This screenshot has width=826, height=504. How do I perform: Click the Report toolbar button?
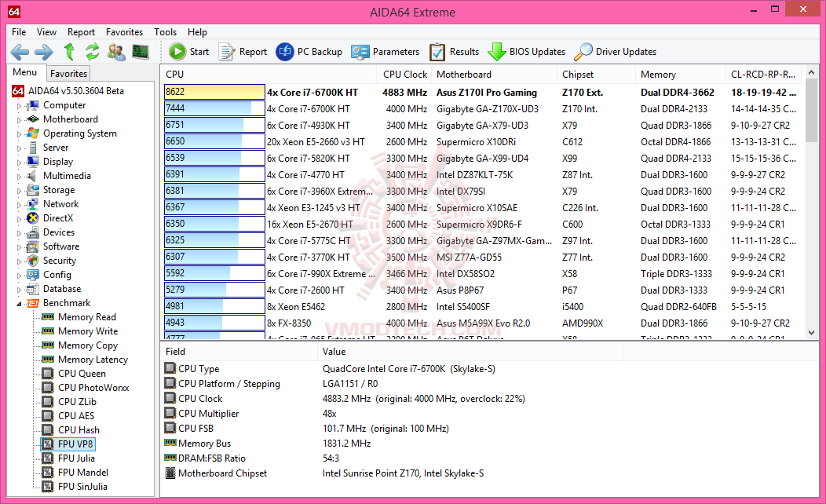(x=243, y=52)
